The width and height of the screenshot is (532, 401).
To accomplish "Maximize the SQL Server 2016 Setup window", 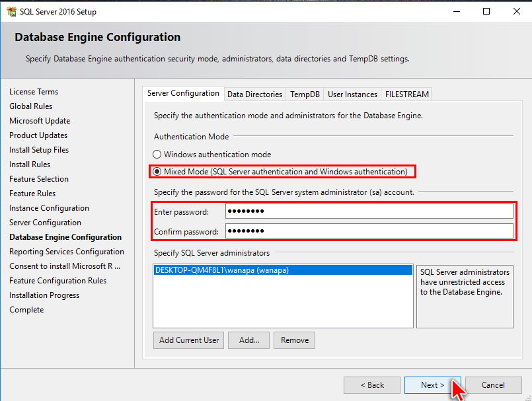I will pos(486,11).
